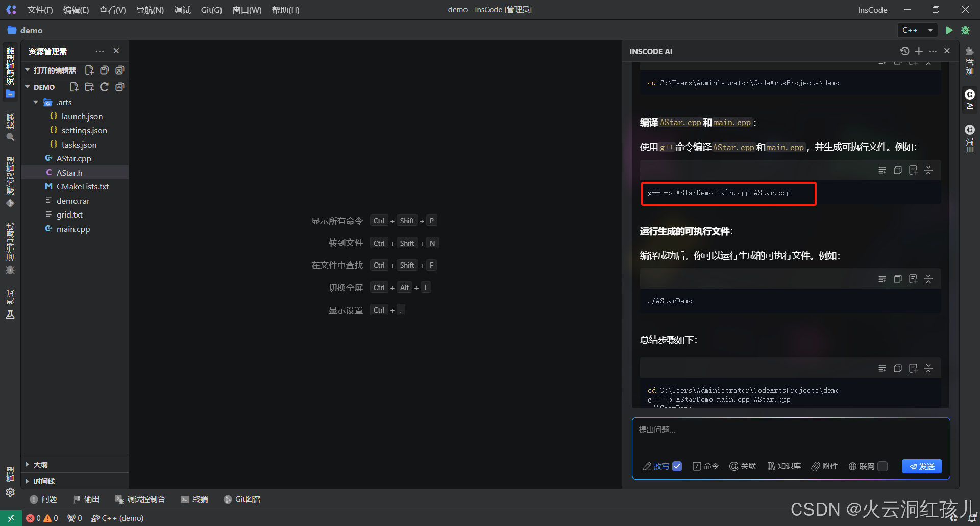Collapse the g++ compile code block
980x526 pixels.
point(928,170)
